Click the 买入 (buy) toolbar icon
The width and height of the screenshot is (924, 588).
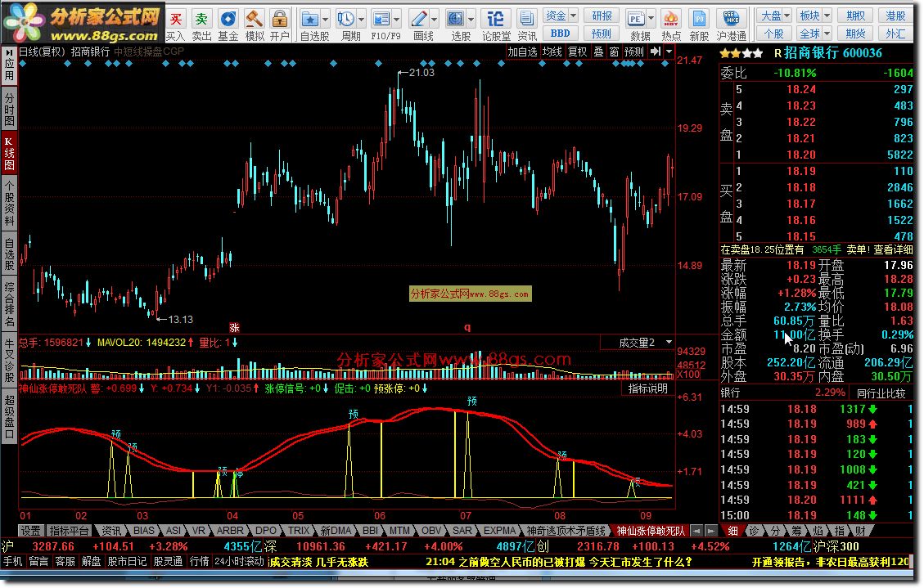[x=176, y=25]
